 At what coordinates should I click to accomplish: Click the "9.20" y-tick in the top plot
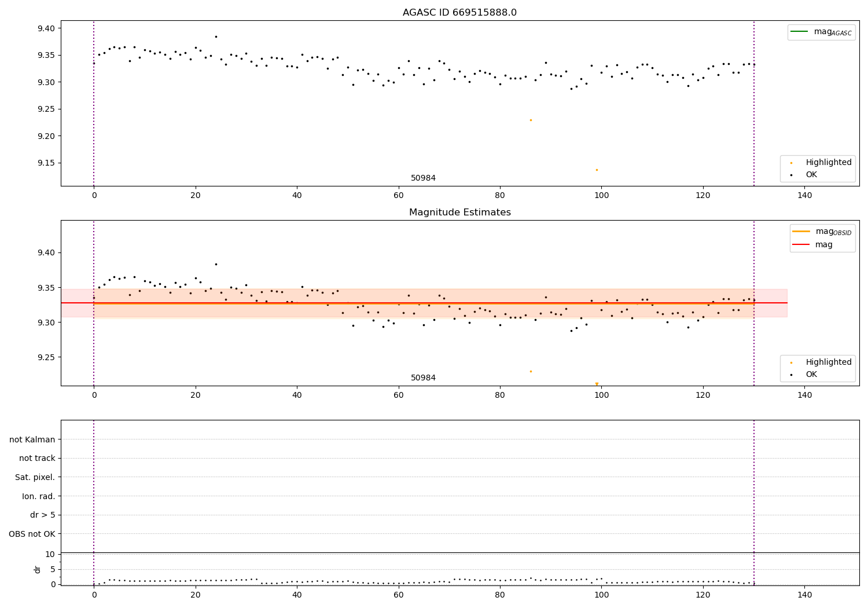click(45, 136)
